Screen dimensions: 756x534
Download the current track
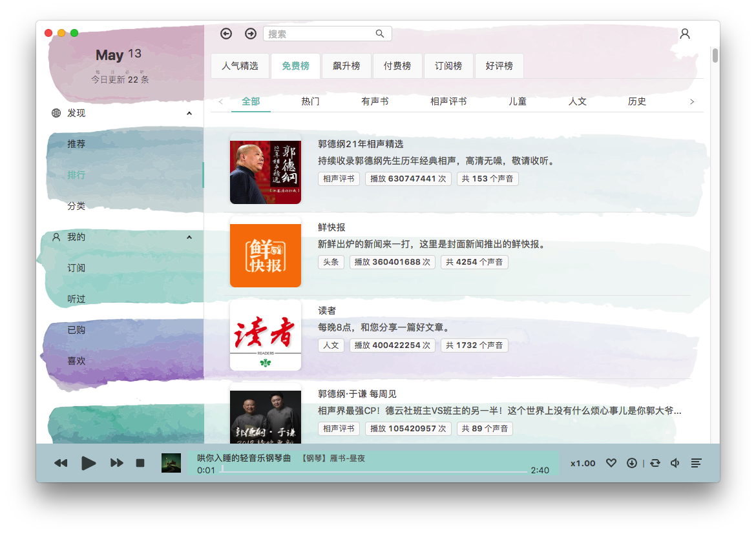(x=631, y=463)
